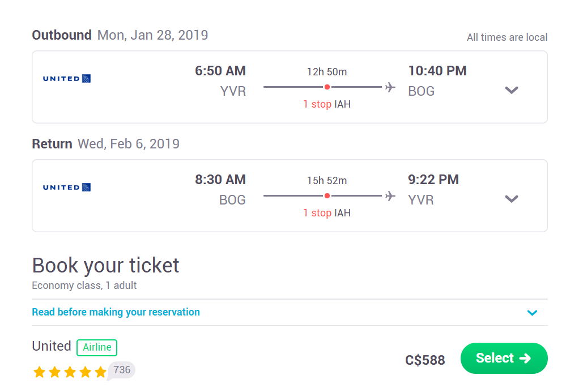Click United logo on return flight
Image resolution: width=583 pixels, height=392 pixels.
67,187
